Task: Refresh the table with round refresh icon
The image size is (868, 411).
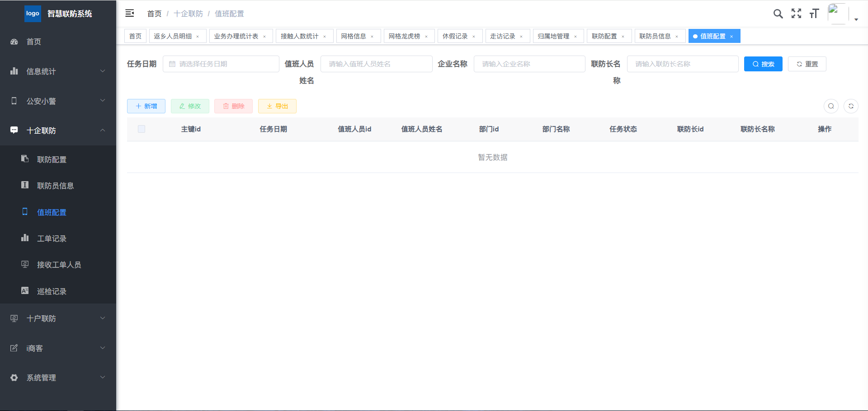Action: tap(851, 106)
